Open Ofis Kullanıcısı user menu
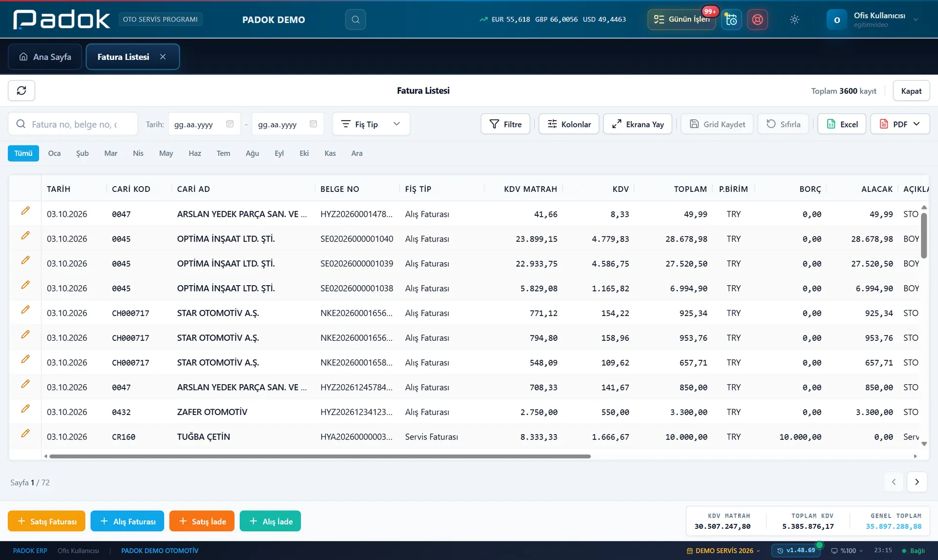938x560 pixels. 873,20
